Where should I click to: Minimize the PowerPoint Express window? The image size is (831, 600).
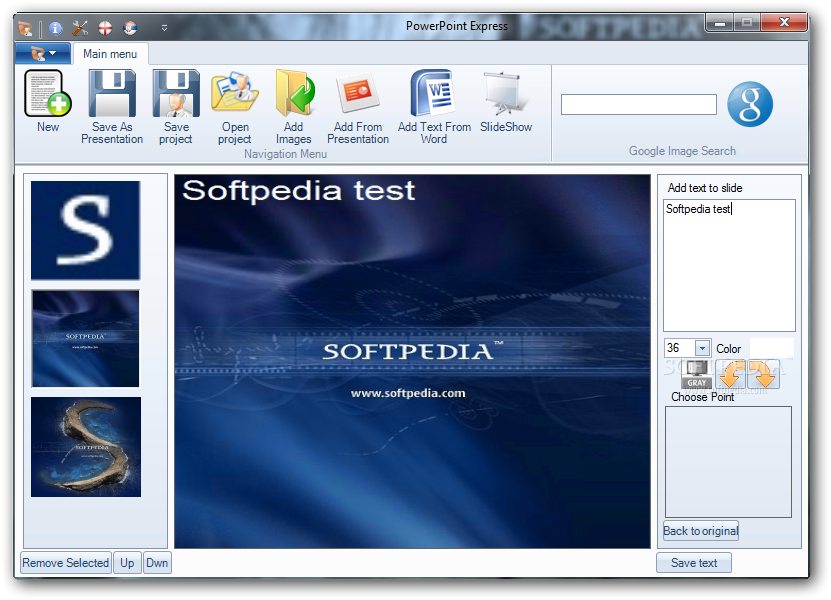pyautogui.click(x=720, y=23)
